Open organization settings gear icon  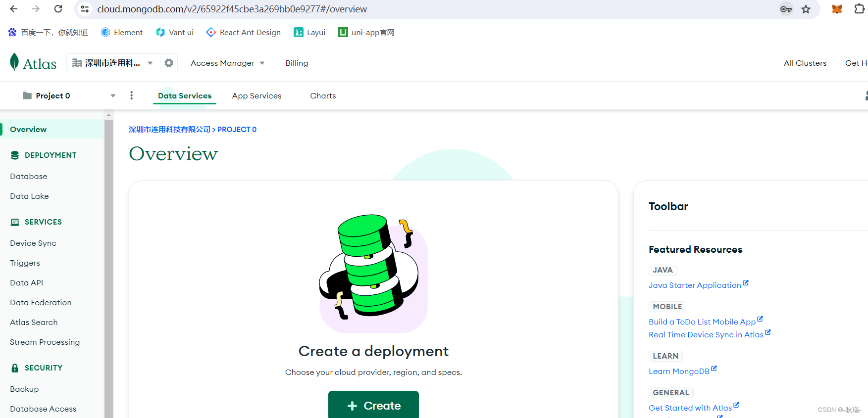pos(169,63)
